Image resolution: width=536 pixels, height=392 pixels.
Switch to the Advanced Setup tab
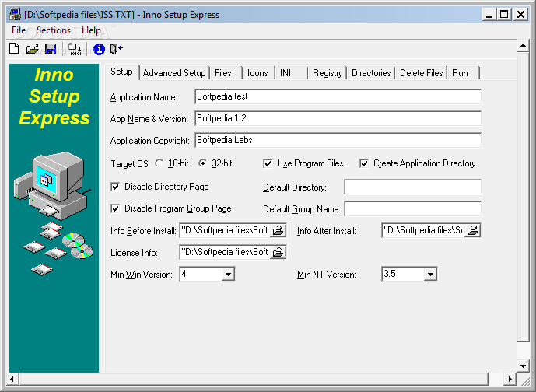coord(174,73)
